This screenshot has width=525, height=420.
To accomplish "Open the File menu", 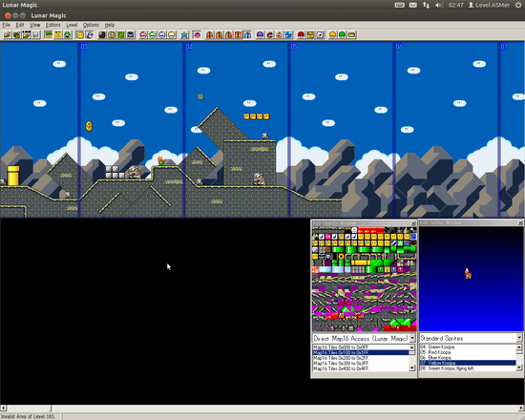I will (7, 25).
